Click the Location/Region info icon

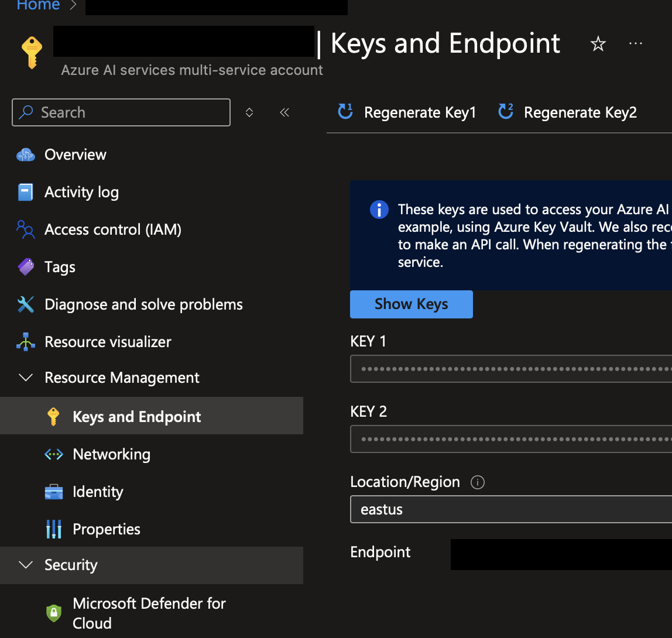(x=478, y=482)
